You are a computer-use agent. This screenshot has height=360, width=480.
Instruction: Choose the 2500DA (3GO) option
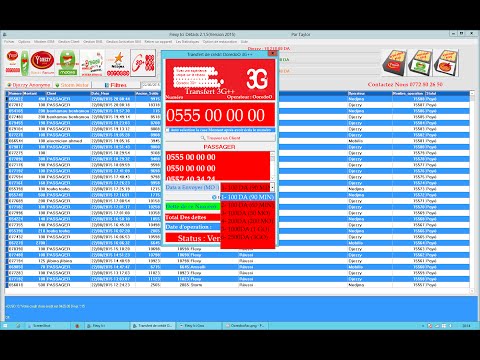click(247, 237)
